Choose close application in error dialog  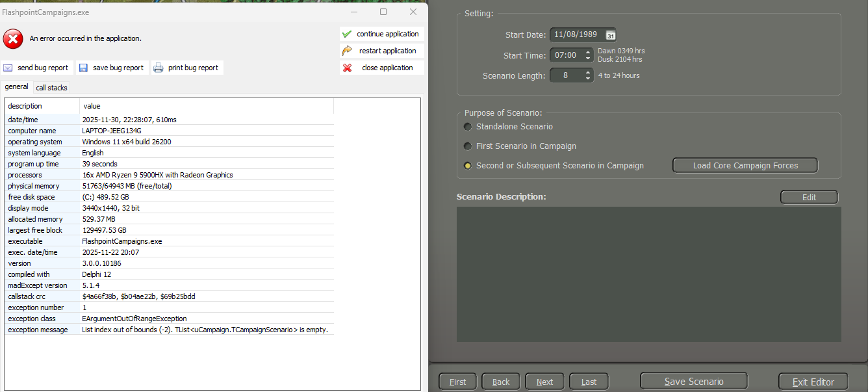381,68
